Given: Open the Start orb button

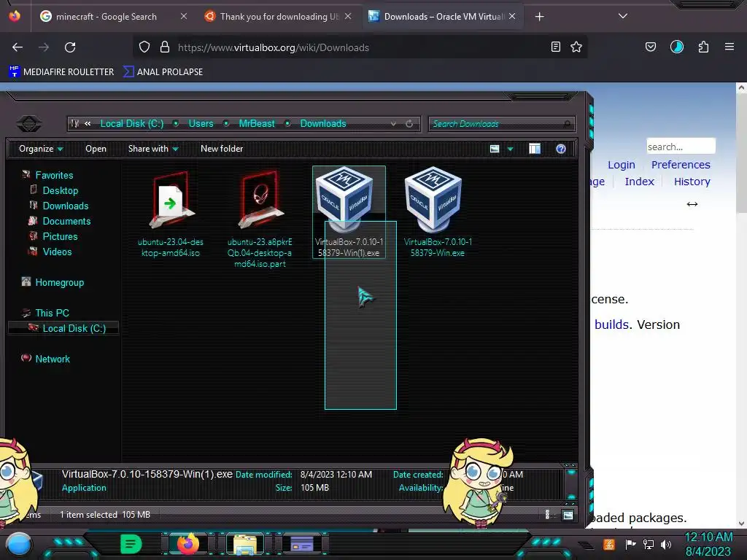Looking at the screenshot, I should click(19, 544).
